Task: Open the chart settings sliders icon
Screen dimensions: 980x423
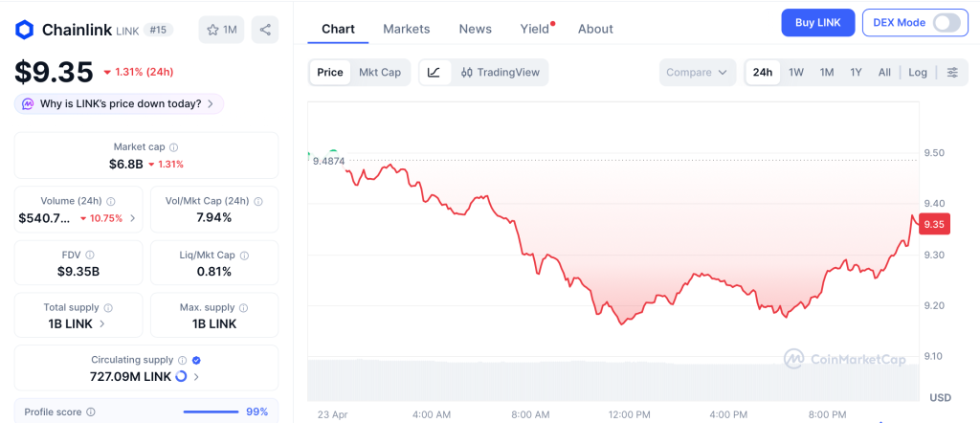Action: [x=952, y=73]
